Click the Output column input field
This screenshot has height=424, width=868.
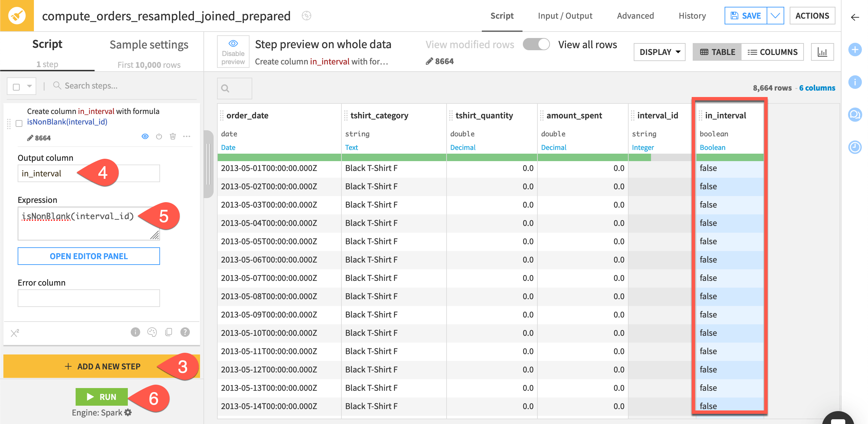click(x=89, y=173)
